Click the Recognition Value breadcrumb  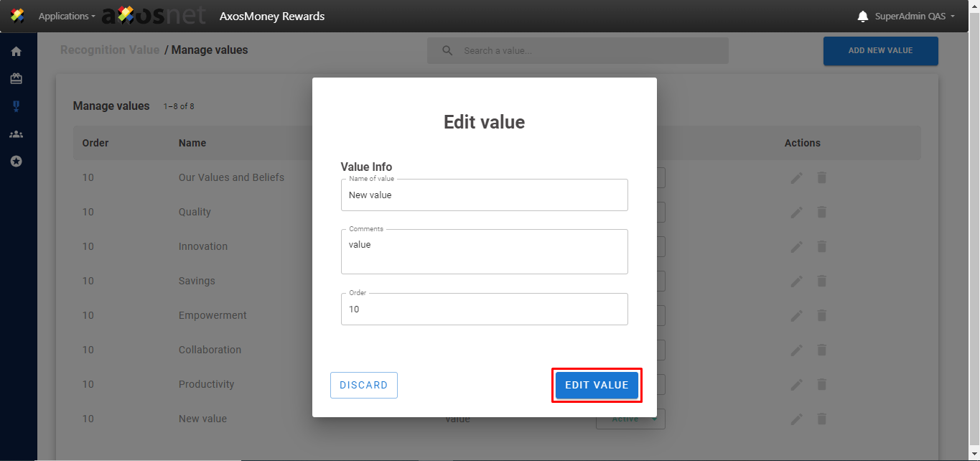[x=110, y=50]
